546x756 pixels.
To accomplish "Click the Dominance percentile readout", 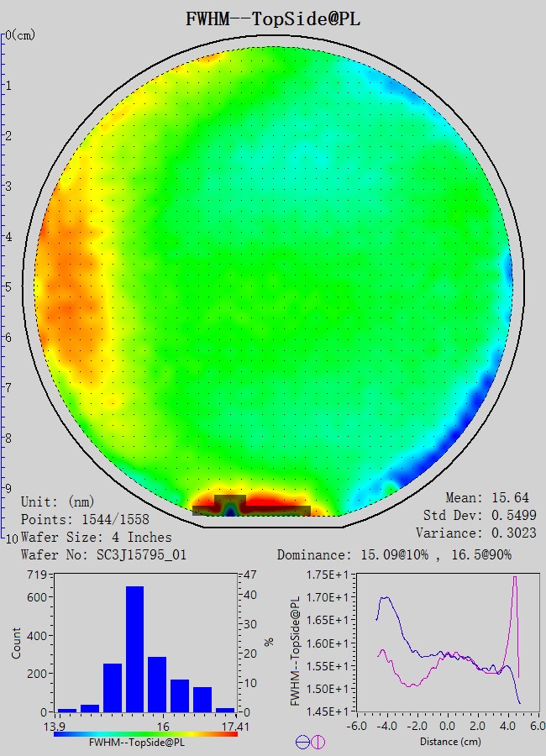I will click(394, 555).
